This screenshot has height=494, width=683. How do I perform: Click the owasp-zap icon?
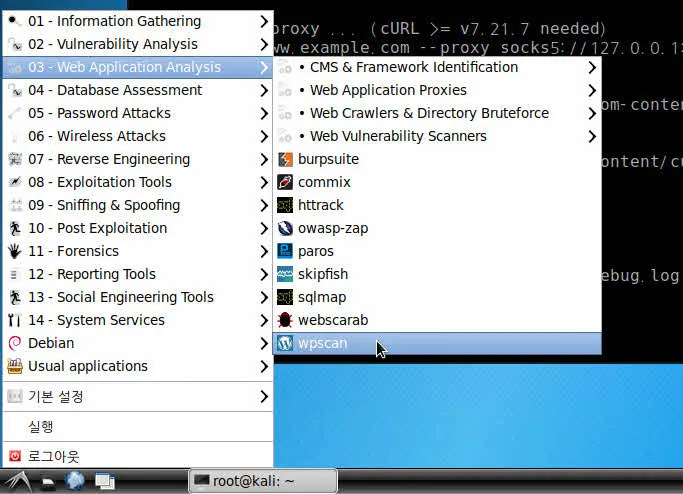[285, 228]
